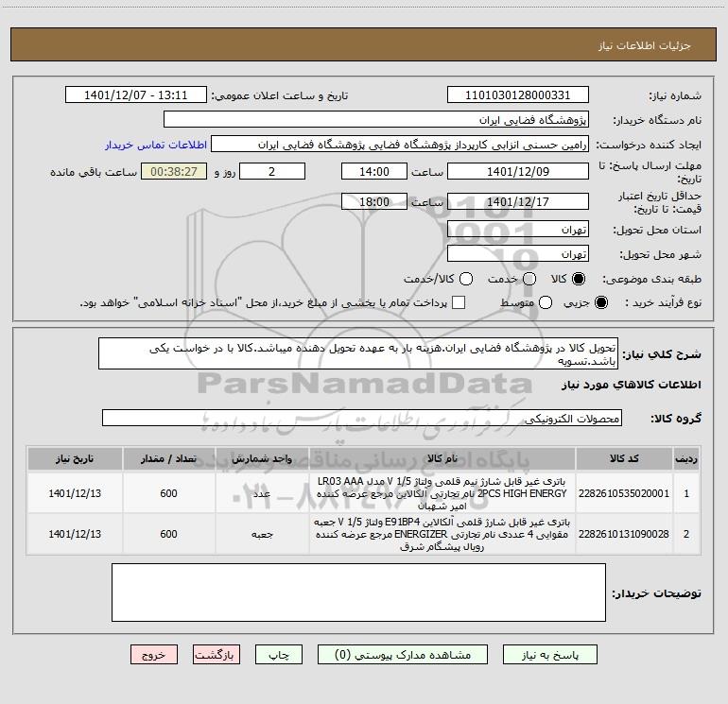Click the تاریخ نیاز column header

click(x=75, y=458)
